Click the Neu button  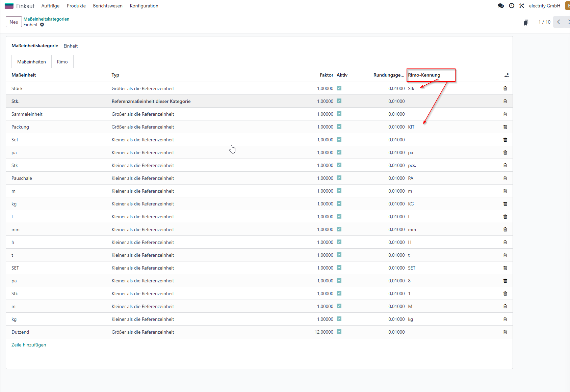pyautogui.click(x=14, y=22)
